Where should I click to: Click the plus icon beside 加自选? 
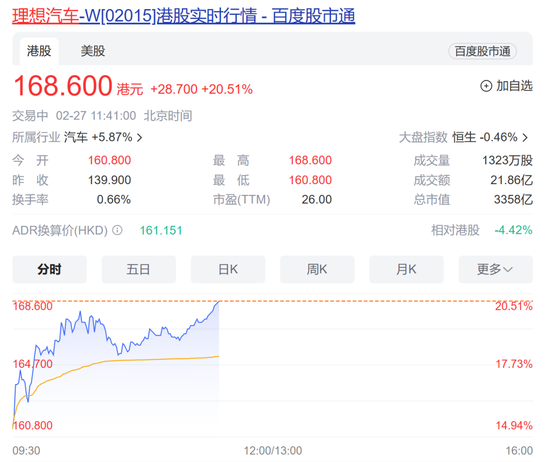tap(486, 86)
